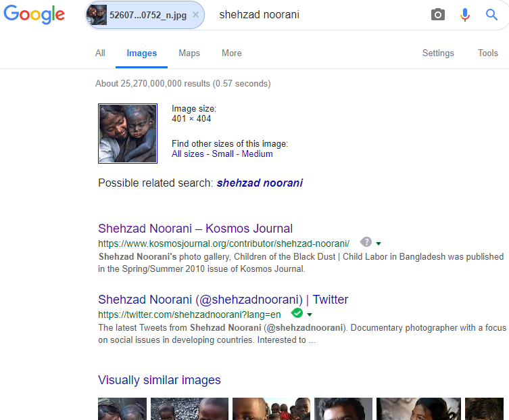Open the Settings menu
The height and width of the screenshot is (420, 509).
click(x=438, y=53)
